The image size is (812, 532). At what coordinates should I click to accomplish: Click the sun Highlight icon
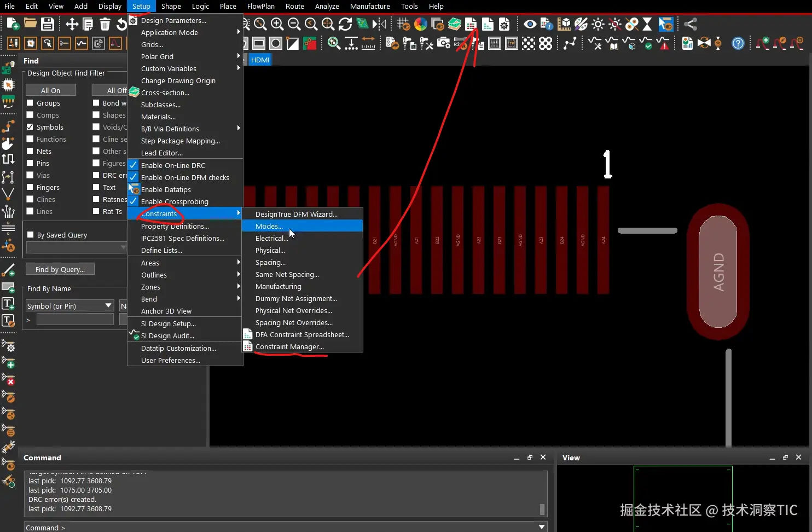click(x=598, y=24)
